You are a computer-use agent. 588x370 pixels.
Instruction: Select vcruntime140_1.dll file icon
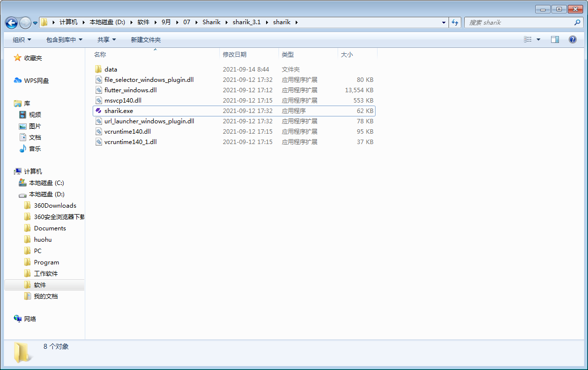tap(98, 142)
